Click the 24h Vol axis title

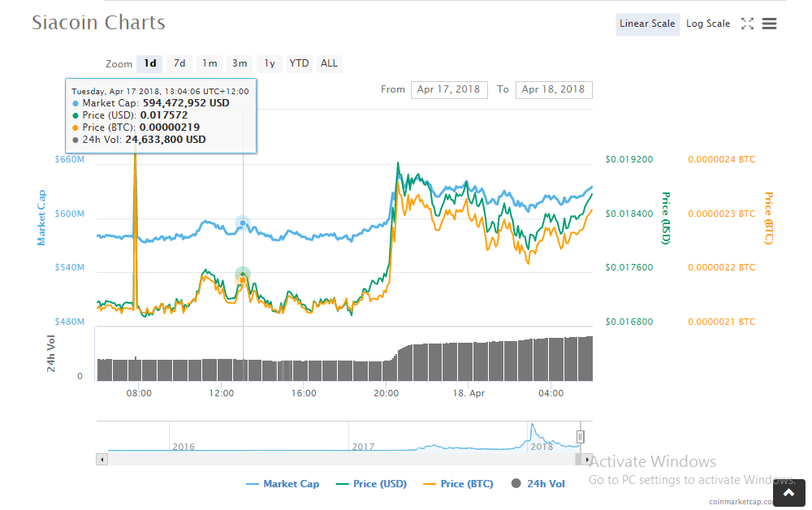click(50, 353)
